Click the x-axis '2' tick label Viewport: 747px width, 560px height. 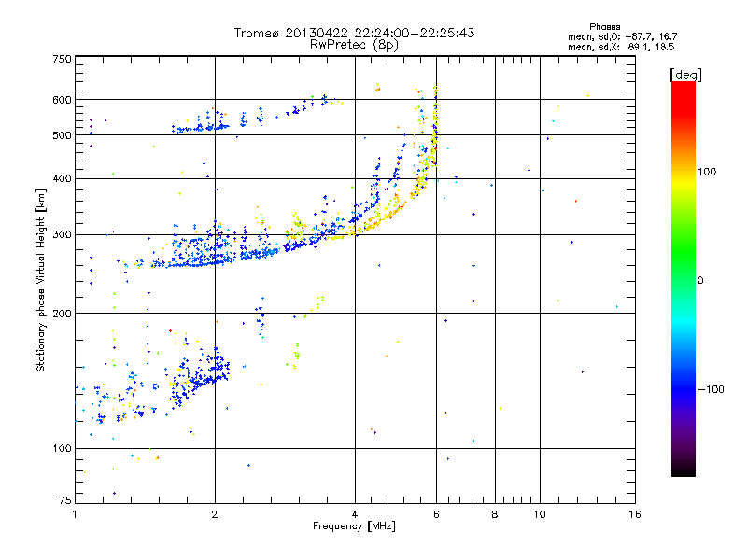215,514
